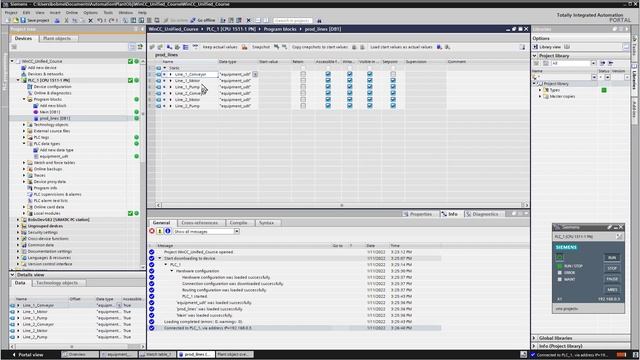
Task: Click the Save project toolbar icon
Action: 23,20
